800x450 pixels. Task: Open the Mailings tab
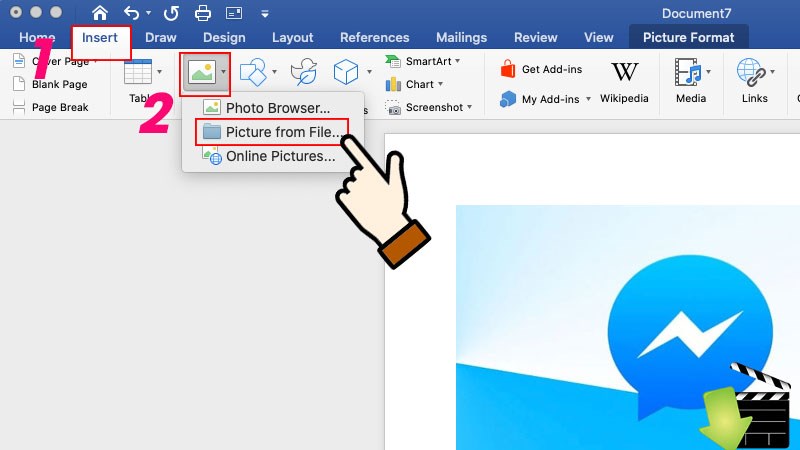tap(461, 38)
